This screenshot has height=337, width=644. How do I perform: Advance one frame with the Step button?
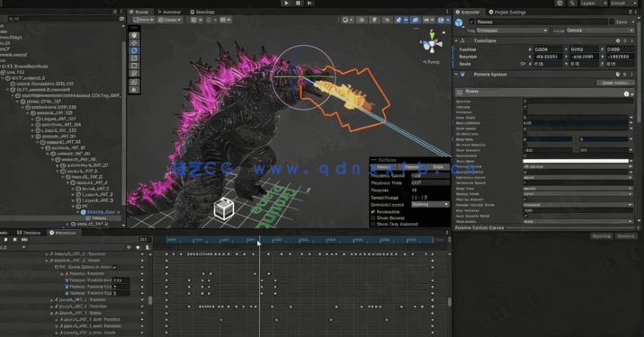point(309,3)
